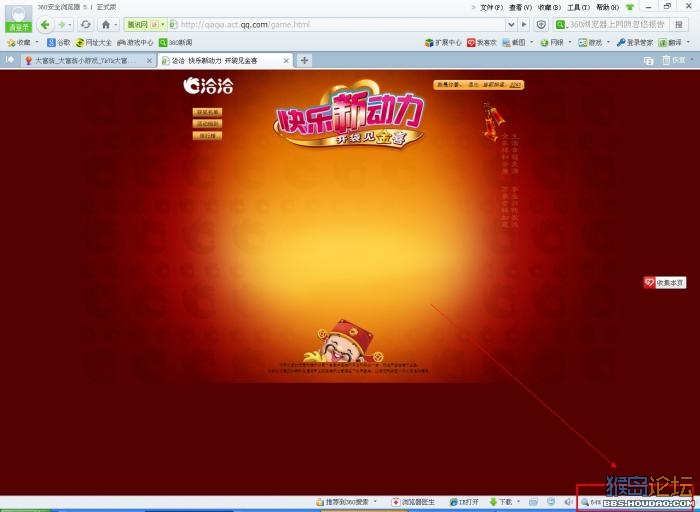Open a new tab with the plus button
700x512 pixels.
(x=304, y=60)
